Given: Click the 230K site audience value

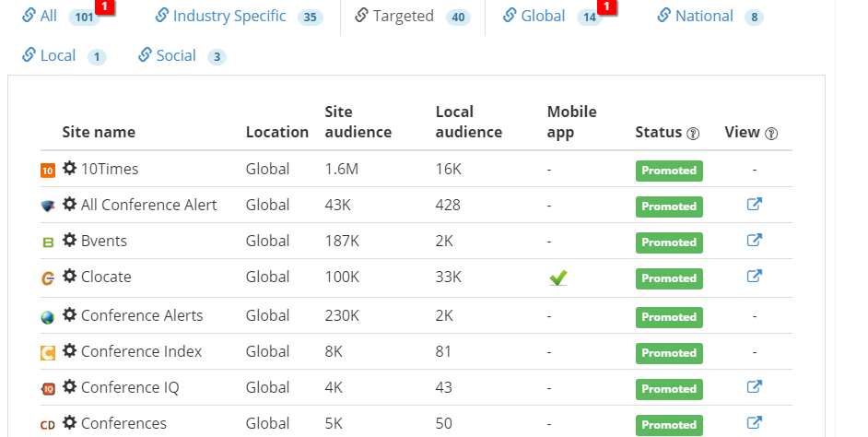Looking at the screenshot, I should click(x=342, y=315).
